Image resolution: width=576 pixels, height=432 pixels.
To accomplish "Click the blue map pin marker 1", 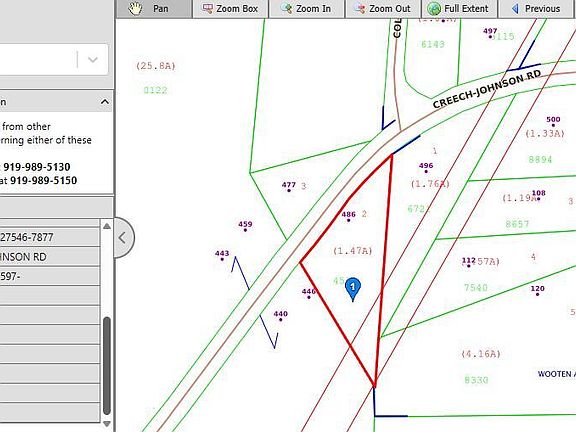I will [x=353, y=289].
